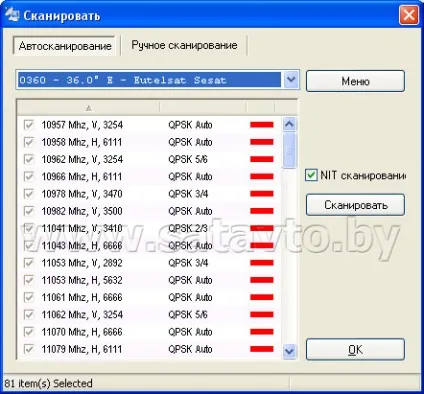This screenshot has width=424, height=394.
Task: Click QPSK 3/4 in the 10978 Mhz row
Action: [x=188, y=194]
